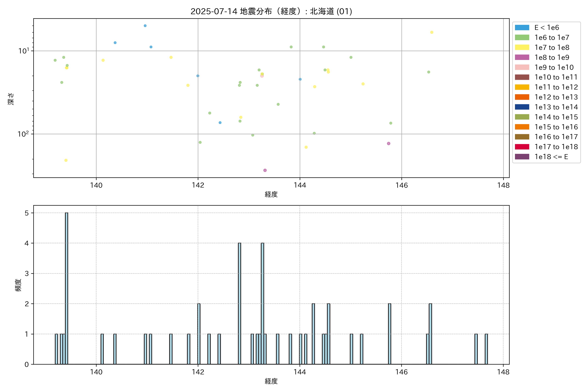Click the pink '1e9 to 1e10' legend swatch
Viewport: 588px width, 392px height.
522,67
